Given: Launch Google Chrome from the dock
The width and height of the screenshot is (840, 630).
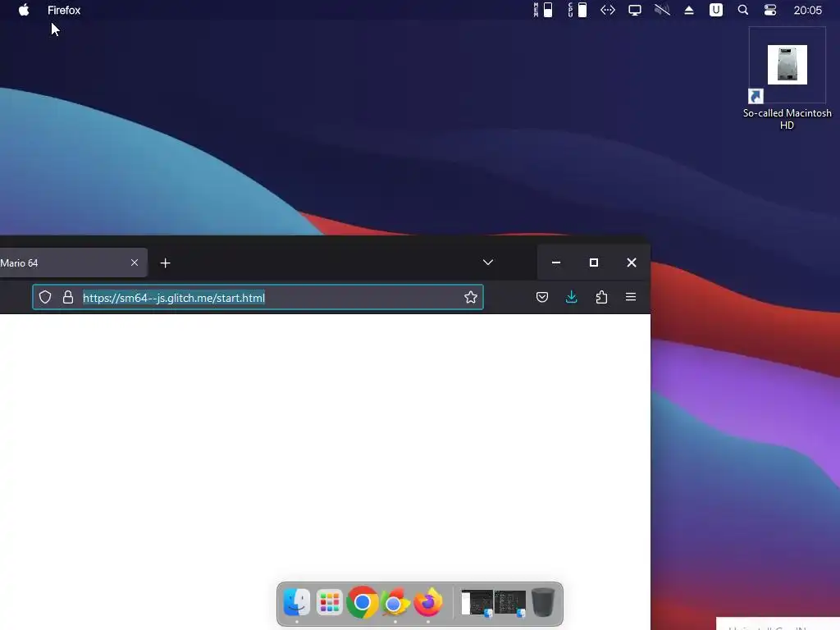Looking at the screenshot, I should [x=362, y=603].
